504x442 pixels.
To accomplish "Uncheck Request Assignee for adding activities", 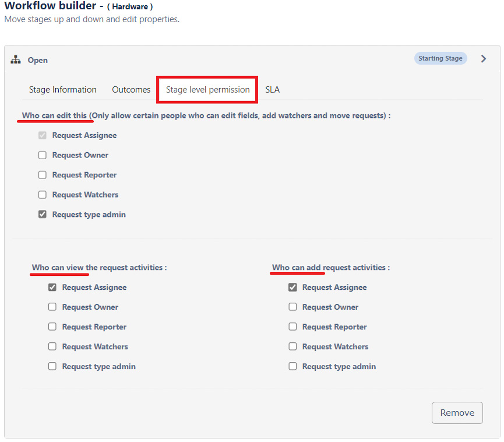I will pos(292,287).
